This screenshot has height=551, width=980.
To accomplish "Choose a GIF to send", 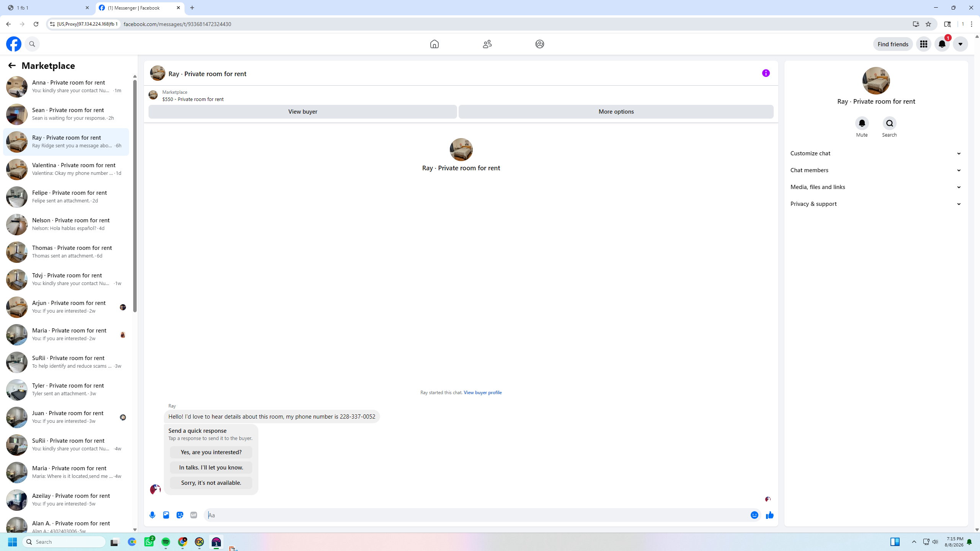I will pyautogui.click(x=194, y=515).
